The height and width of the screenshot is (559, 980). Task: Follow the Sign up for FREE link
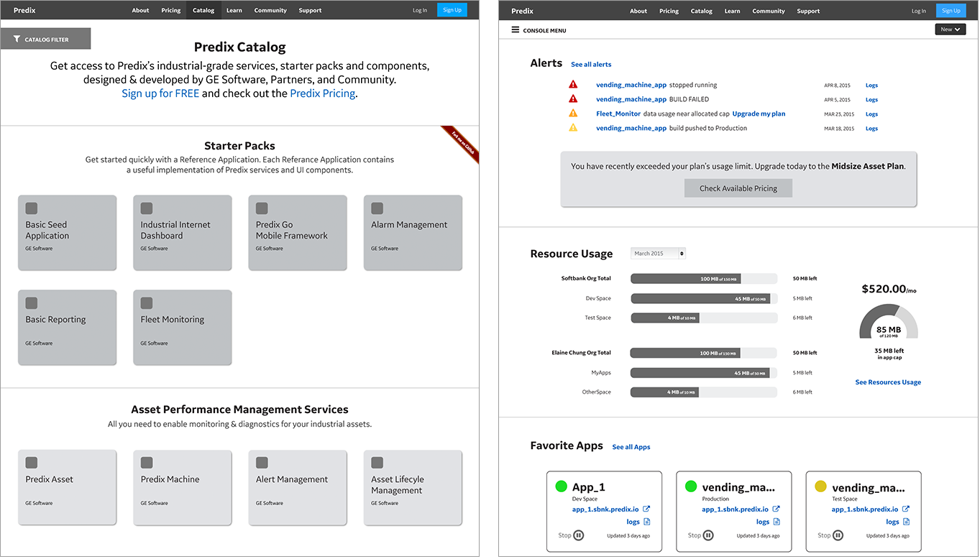coord(160,93)
